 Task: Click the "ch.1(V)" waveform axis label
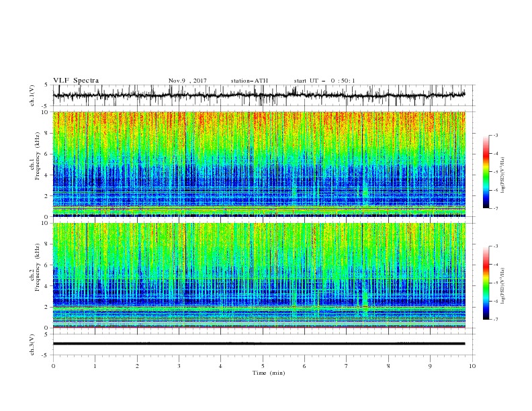click(32, 95)
